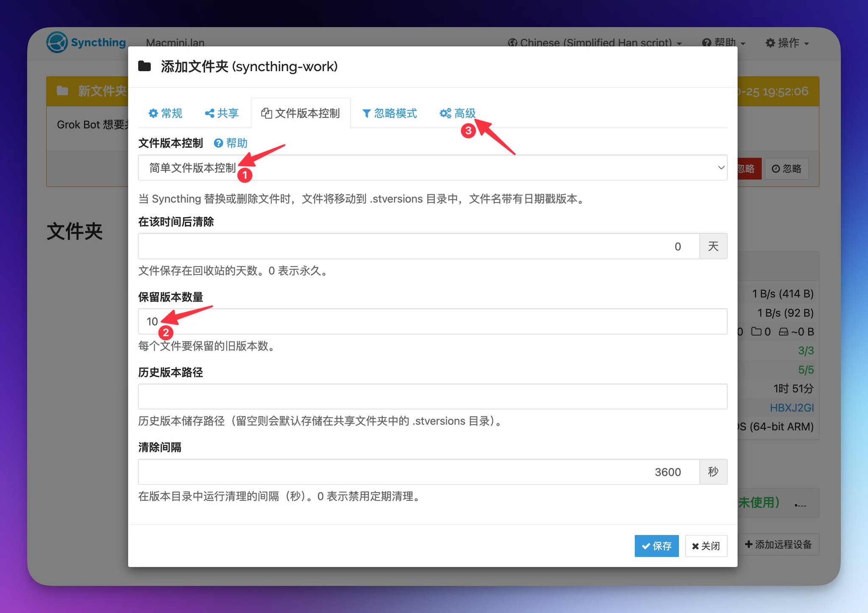The image size is (868, 613).
Task: Click the 1 B/s (414 B) rate value
Action: pyautogui.click(x=783, y=294)
